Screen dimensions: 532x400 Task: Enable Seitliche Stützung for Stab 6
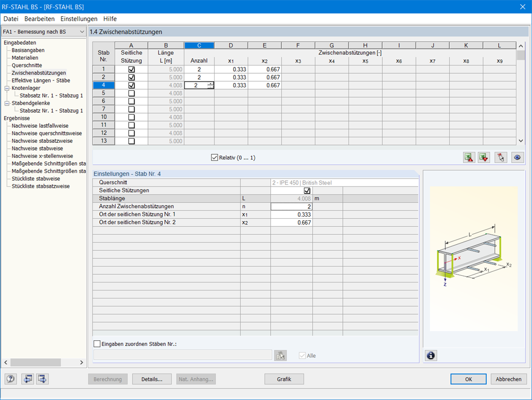coord(131,101)
